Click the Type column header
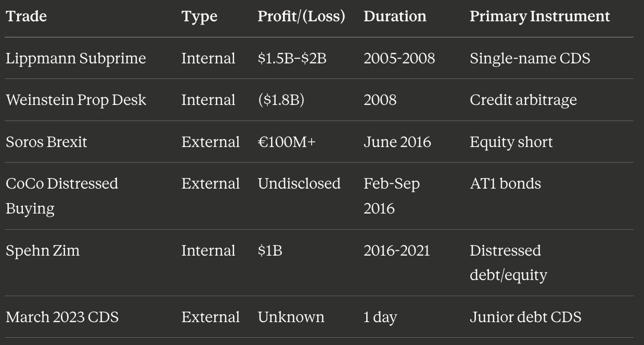The width and height of the screenshot is (644, 345). (199, 17)
